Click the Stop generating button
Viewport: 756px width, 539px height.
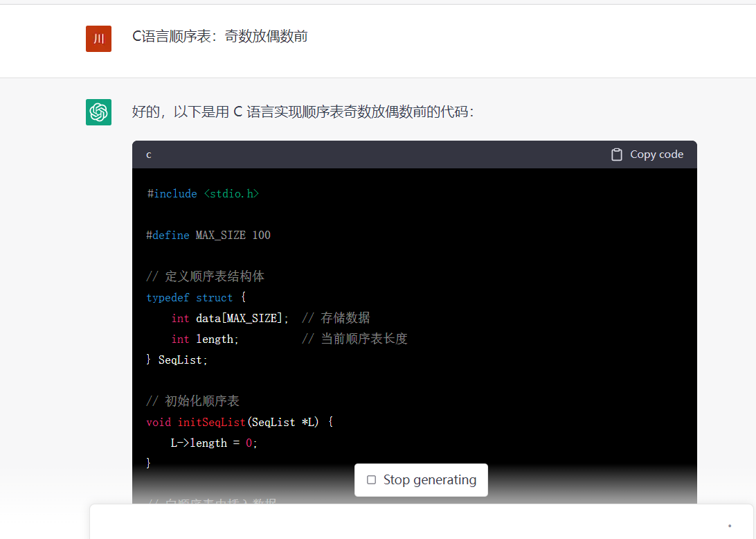421,479
